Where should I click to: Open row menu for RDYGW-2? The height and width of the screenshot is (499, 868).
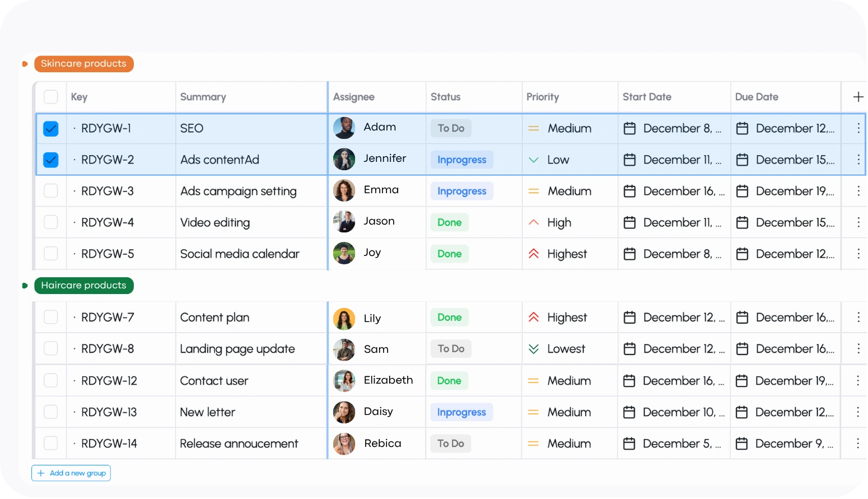click(x=858, y=160)
